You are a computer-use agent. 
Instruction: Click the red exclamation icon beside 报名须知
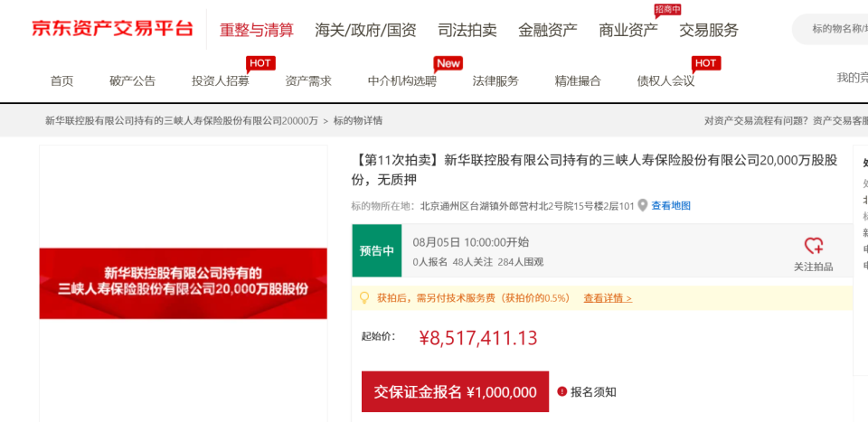(x=561, y=391)
